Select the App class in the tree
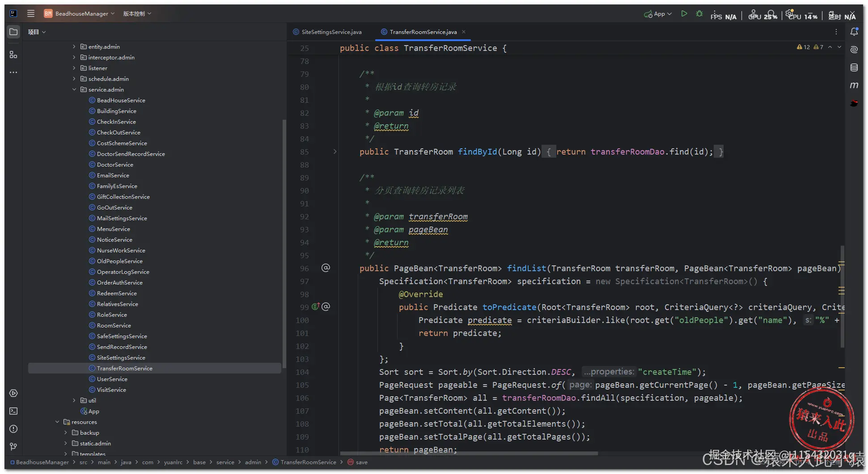 (90, 411)
